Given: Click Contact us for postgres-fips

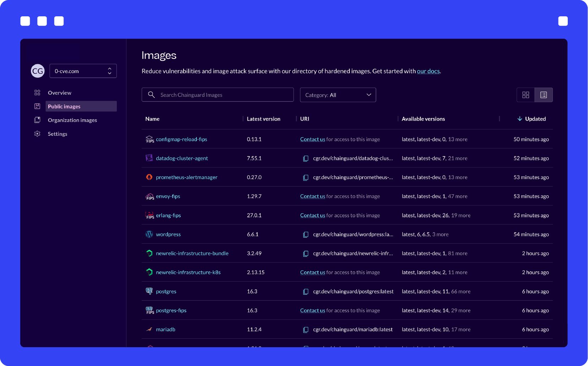Looking at the screenshot, I should pyautogui.click(x=312, y=310).
